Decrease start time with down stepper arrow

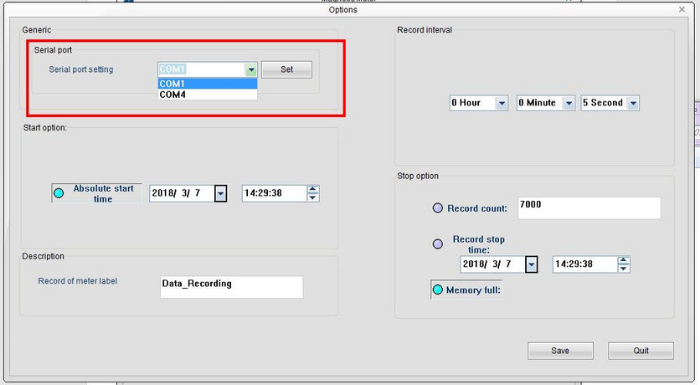[313, 197]
